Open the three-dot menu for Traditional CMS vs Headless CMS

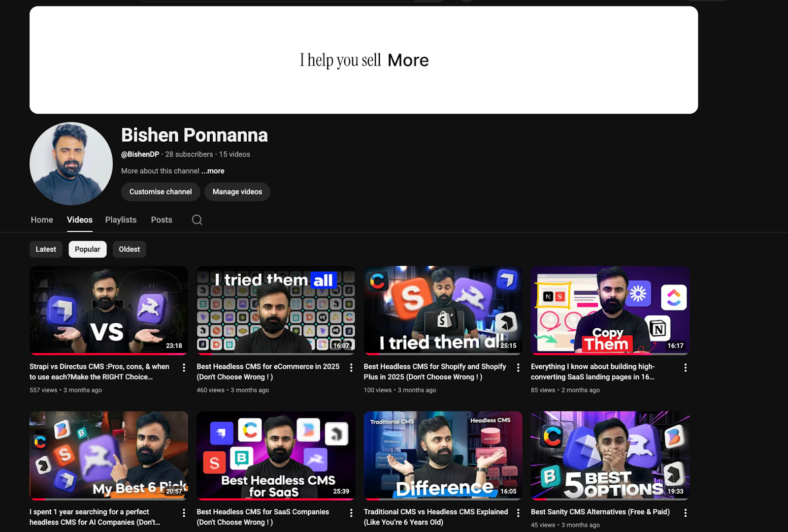(518, 512)
